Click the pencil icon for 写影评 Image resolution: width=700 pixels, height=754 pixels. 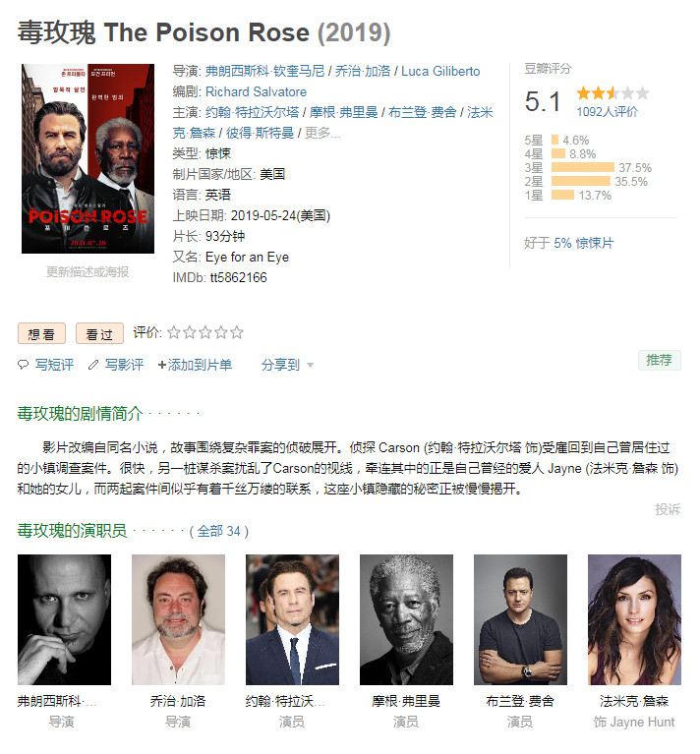click(x=93, y=365)
